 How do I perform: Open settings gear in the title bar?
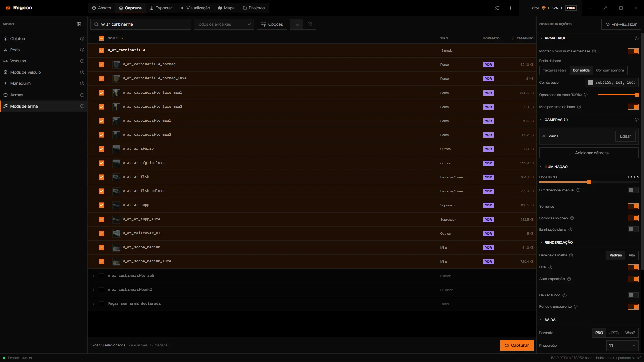[x=511, y=8]
